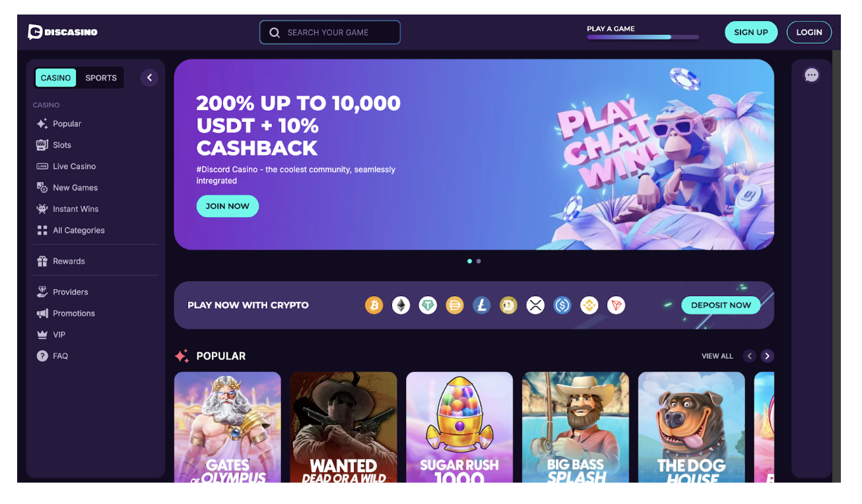This screenshot has height=504, width=862.
Task: Show next Popular games with right arrow
Action: click(x=767, y=356)
